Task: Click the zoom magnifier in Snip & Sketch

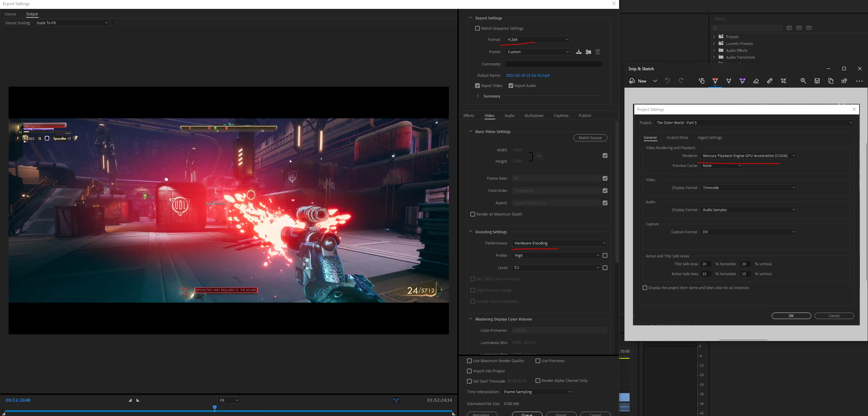Action: click(804, 81)
